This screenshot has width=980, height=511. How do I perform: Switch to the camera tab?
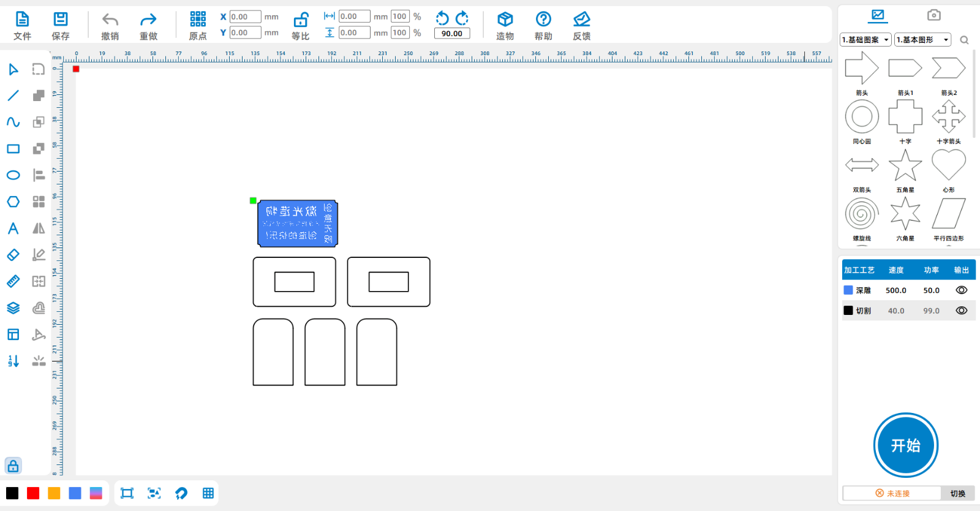pos(933,15)
